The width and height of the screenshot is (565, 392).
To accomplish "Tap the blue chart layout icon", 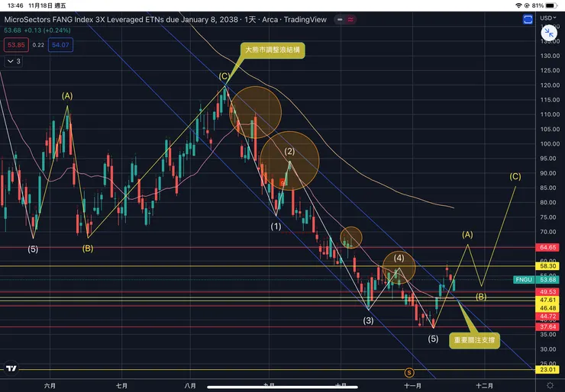I will [528, 19].
